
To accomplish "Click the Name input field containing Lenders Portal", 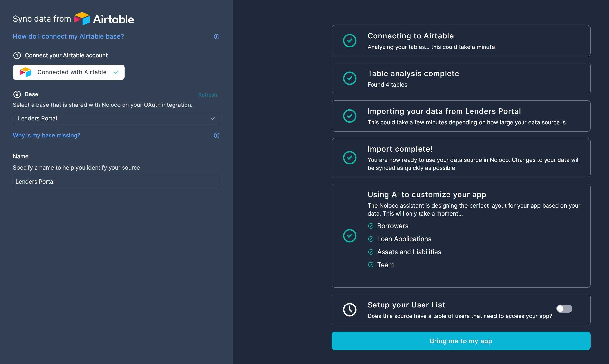I will (x=116, y=181).
